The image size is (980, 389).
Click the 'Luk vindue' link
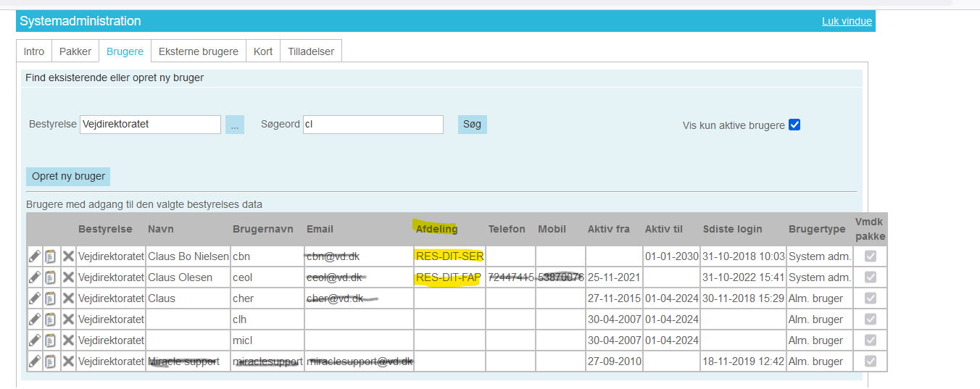coord(847,21)
